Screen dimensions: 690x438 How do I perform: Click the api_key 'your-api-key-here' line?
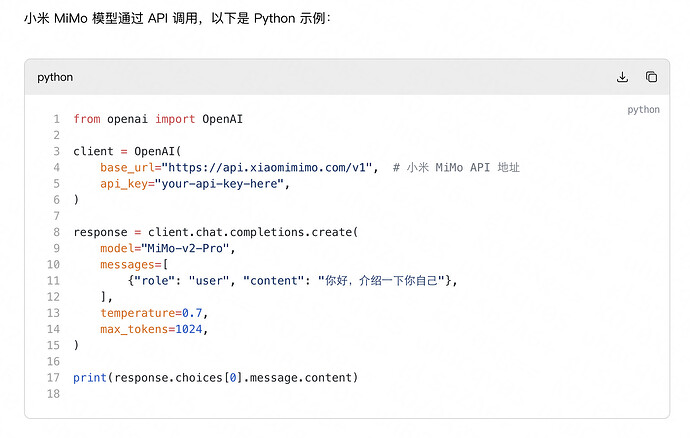tap(195, 184)
